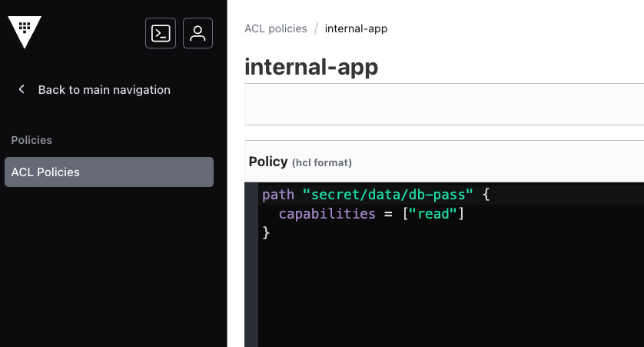Image resolution: width=644 pixels, height=347 pixels.
Task: Click the back chevron arrow icon
Action: [22, 89]
